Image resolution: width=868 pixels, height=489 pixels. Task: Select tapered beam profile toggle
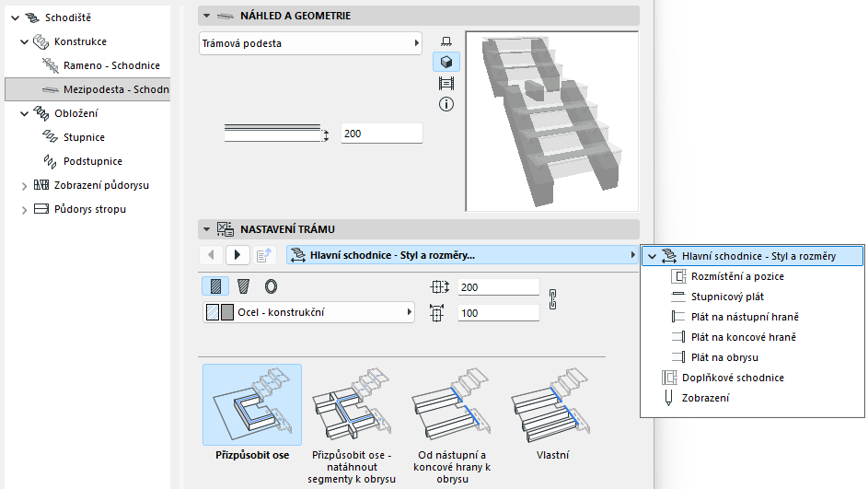pos(243,286)
